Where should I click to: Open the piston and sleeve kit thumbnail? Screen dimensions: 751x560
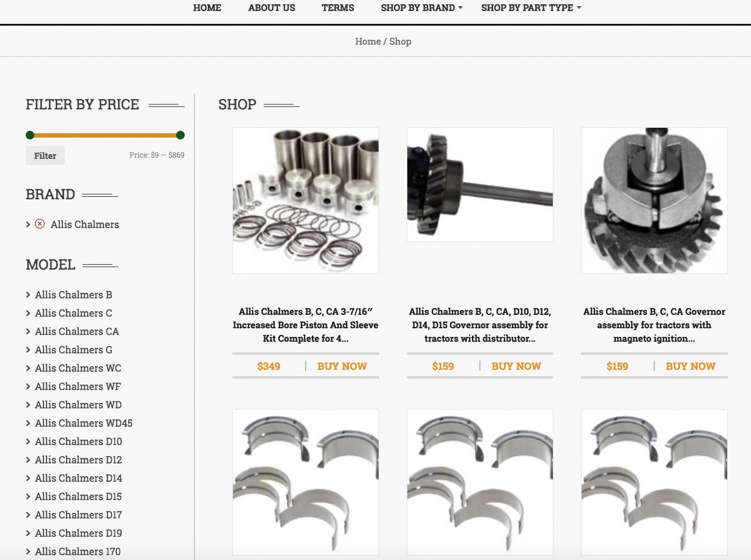tap(305, 201)
